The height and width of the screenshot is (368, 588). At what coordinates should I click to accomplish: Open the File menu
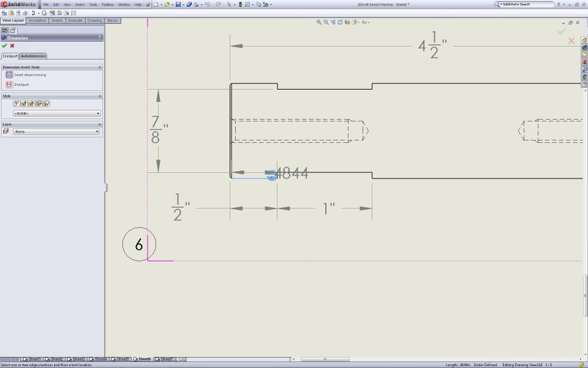coord(46,4)
